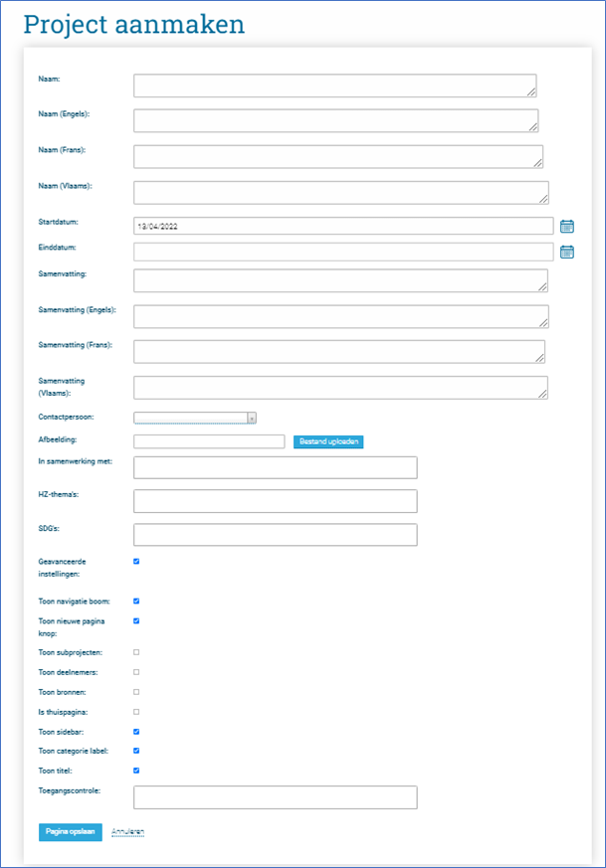606x868 pixels.
Task: Click the Pagina opslaan button
Action: 71,832
